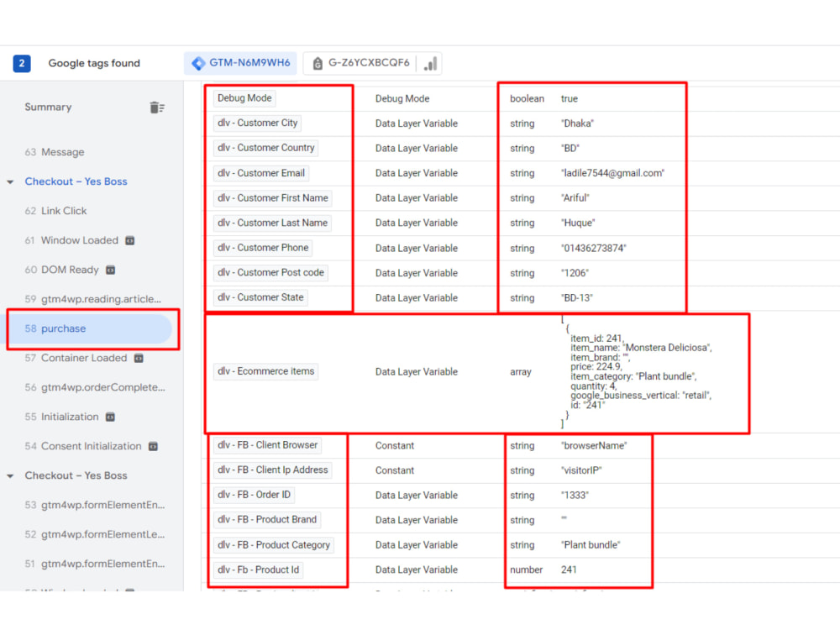840x630 pixels.
Task: Click the GTM diamond icon in GTM-N6M9WH6 tab
Action: point(198,63)
